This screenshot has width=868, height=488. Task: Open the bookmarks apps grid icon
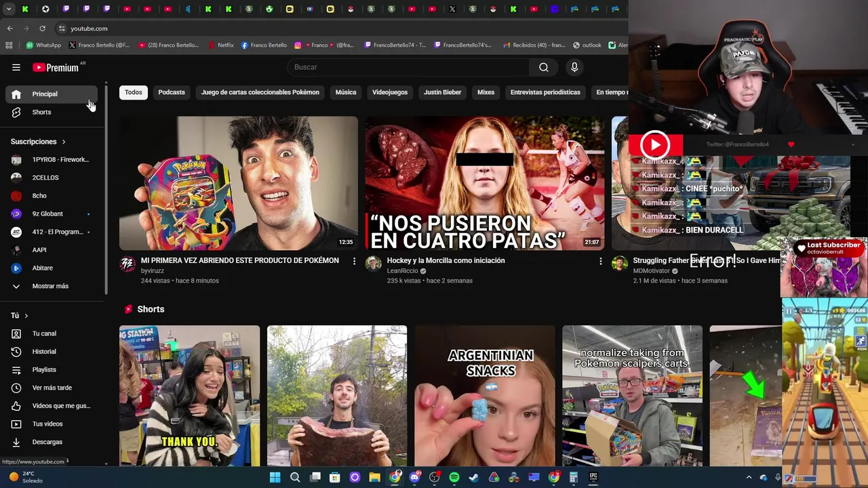coord(9,45)
